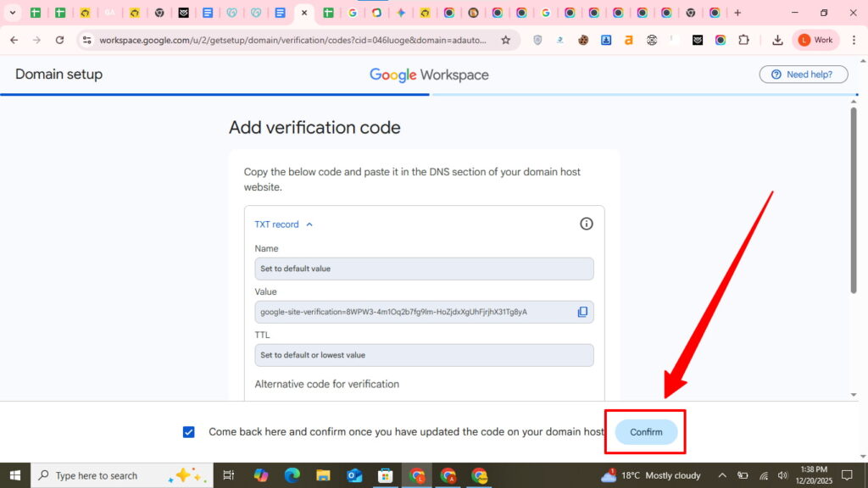Uncheck the 'Come back here and confirm' checkbox
868x488 pixels.
coord(188,432)
